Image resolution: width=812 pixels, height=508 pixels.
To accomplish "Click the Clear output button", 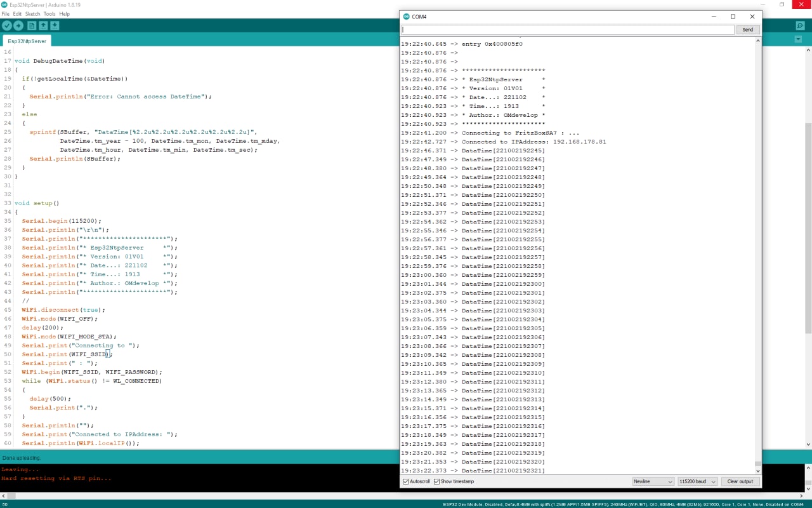I will click(740, 481).
